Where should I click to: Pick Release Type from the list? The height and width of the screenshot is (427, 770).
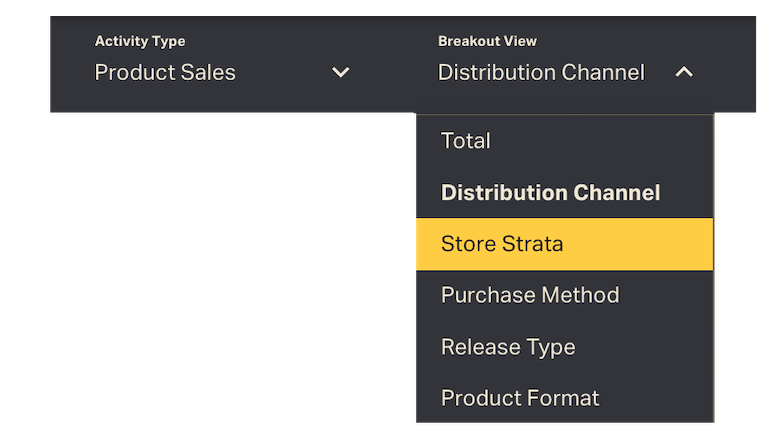coord(508,347)
